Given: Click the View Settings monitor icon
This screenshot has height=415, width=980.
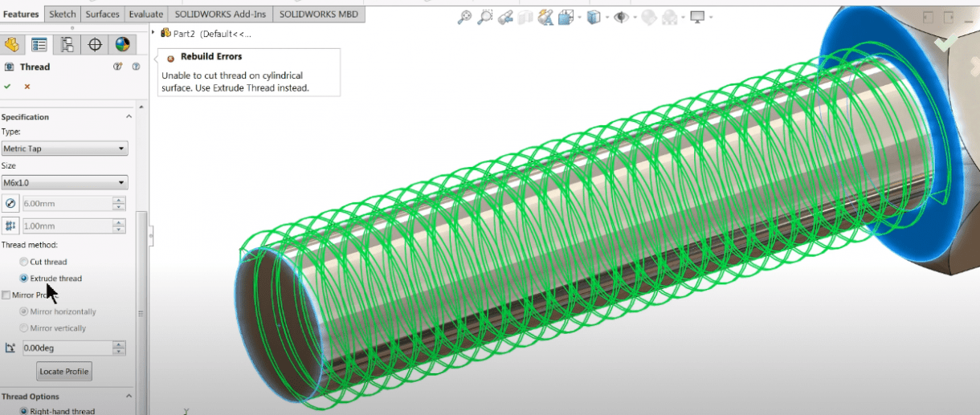Looking at the screenshot, I should point(697,17).
